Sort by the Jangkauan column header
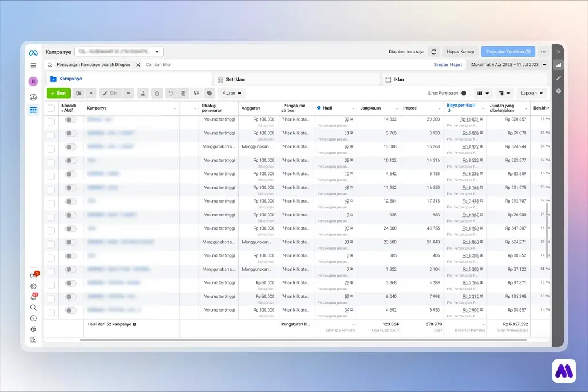588x392 pixels. [370, 108]
